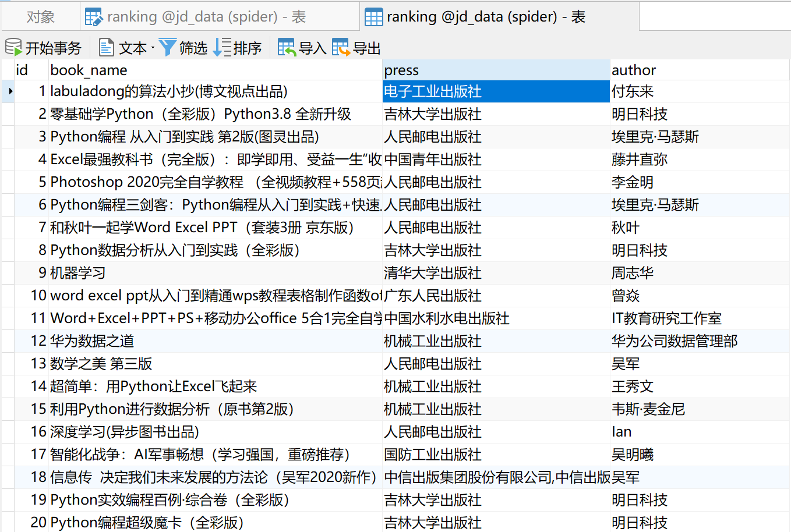Open the 文本 text view tool
The width and height of the screenshot is (791, 532).
coord(123,48)
